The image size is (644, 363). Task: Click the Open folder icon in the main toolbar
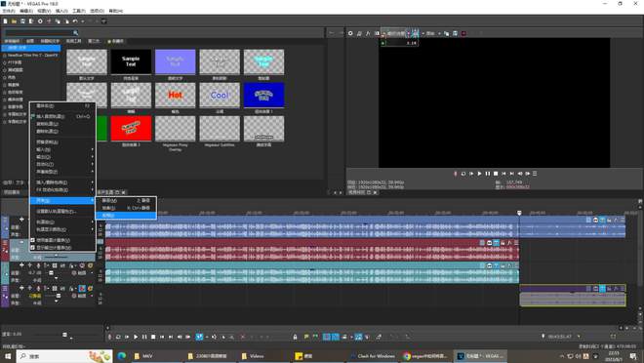click(14, 20)
